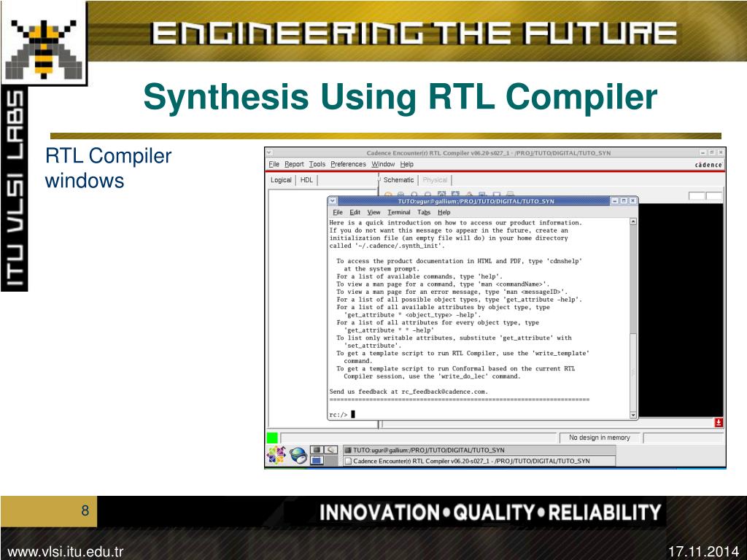This screenshot has height=560, width=747.
Task: Click the slide page number 8
Action: 85,510
